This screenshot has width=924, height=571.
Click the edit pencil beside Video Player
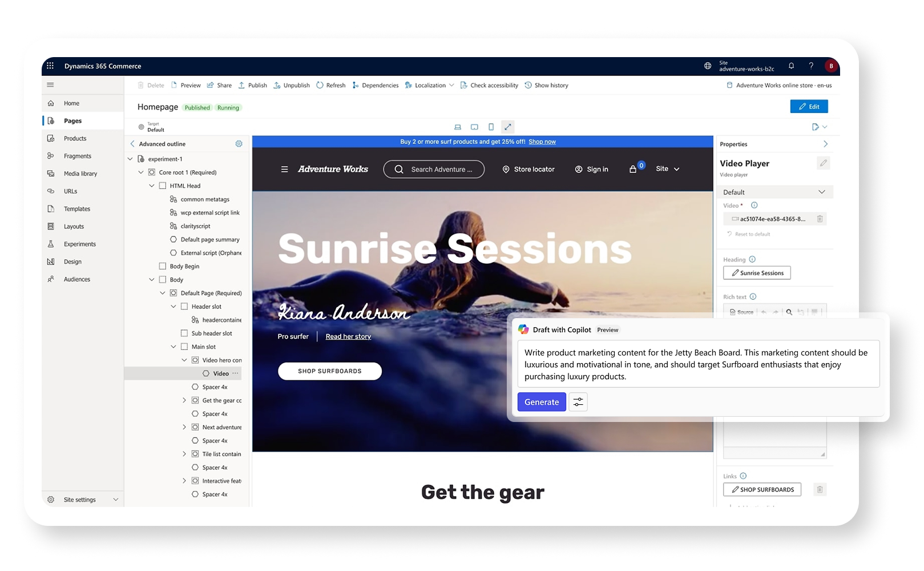tap(823, 163)
